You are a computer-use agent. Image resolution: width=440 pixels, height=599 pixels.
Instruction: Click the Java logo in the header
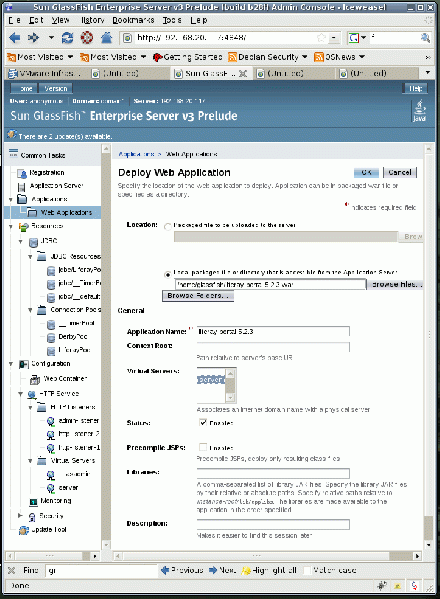419,111
